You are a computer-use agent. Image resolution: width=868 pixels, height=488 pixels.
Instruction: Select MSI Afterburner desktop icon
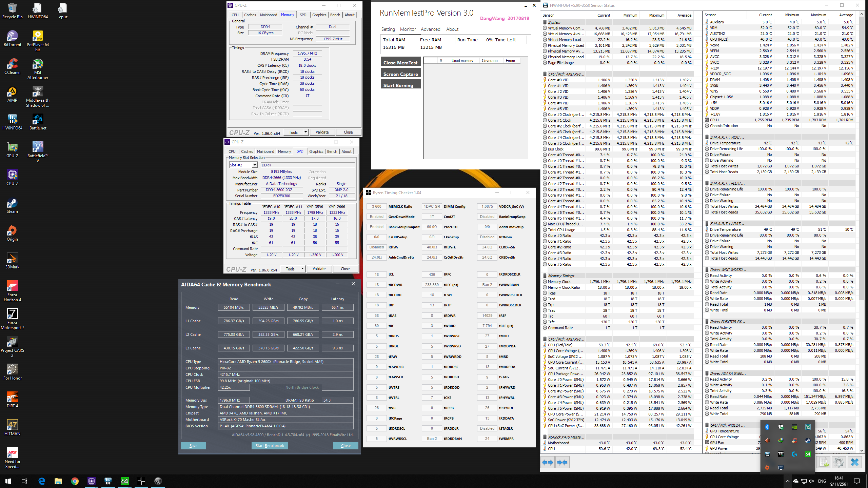tap(38, 69)
